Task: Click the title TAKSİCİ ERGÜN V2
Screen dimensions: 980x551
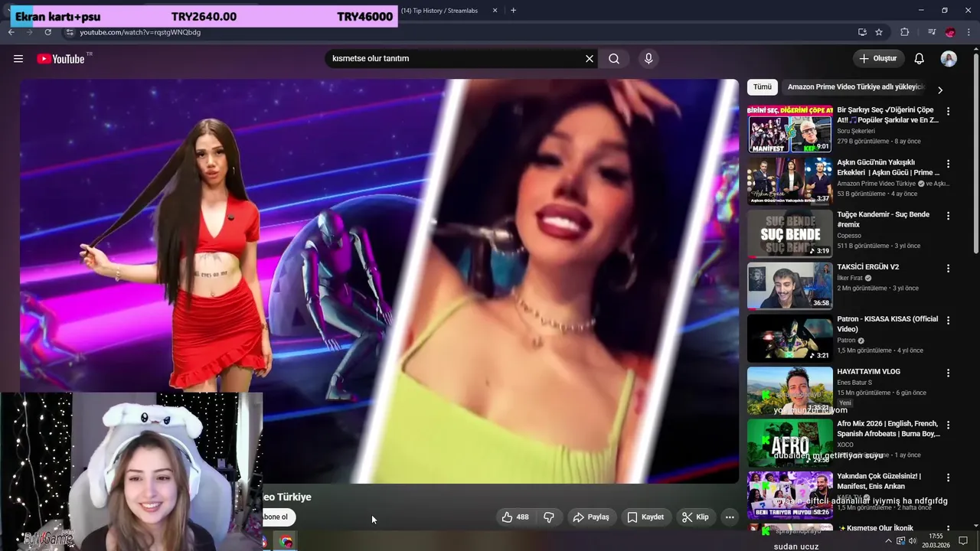Action: [x=867, y=267]
